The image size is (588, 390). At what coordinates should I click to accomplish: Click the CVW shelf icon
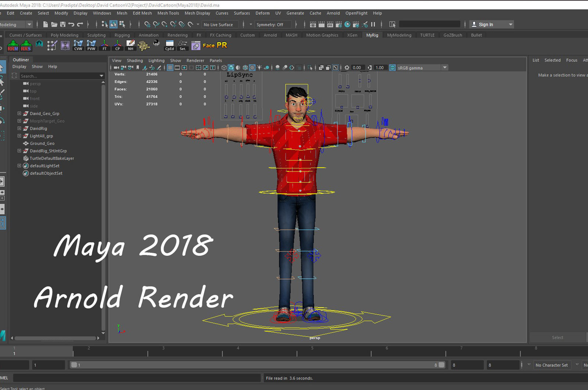[x=78, y=46]
